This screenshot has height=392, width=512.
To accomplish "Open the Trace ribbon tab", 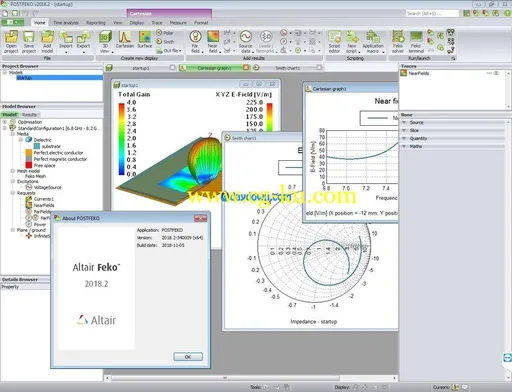I will (x=157, y=23).
